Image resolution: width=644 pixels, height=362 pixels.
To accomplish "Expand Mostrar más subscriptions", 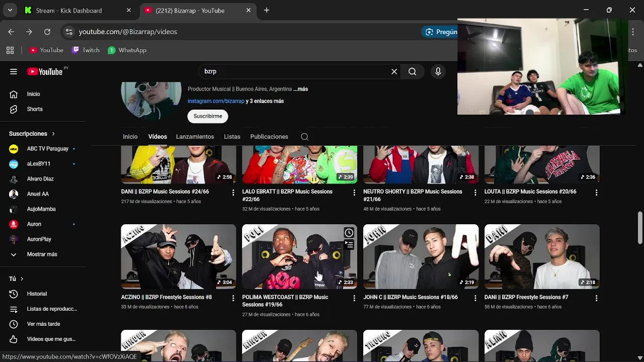I will (43, 254).
